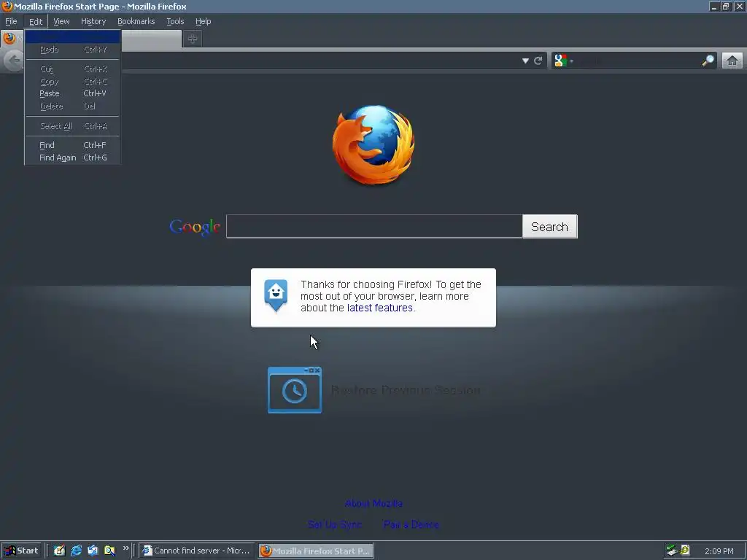Close the open Edit menu via Edit

pos(36,21)
